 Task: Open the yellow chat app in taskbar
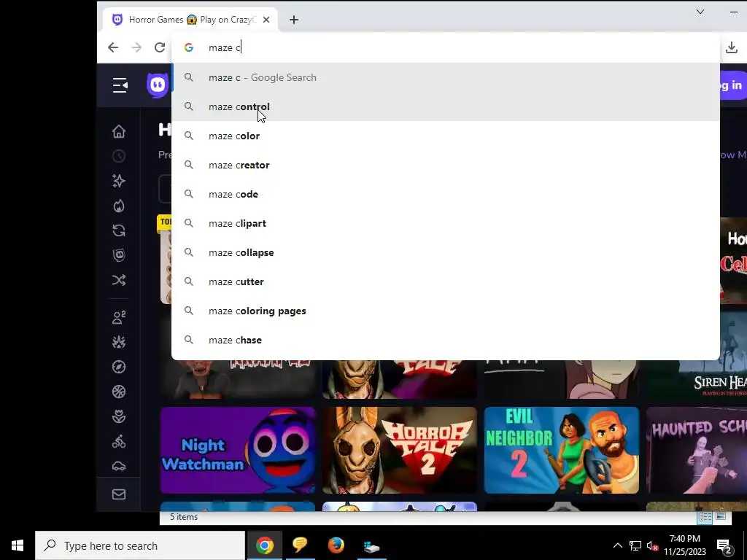(300, 545)
